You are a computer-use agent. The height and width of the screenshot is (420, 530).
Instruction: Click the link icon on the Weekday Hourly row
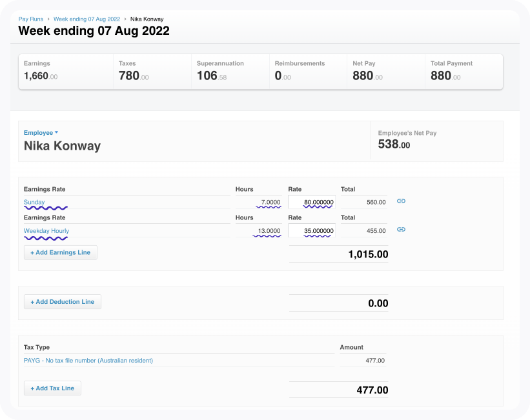(x=401, y=230)
